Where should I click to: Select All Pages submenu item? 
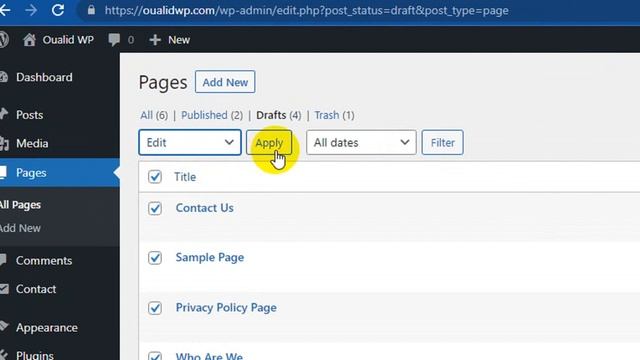[x=20, y=204]
